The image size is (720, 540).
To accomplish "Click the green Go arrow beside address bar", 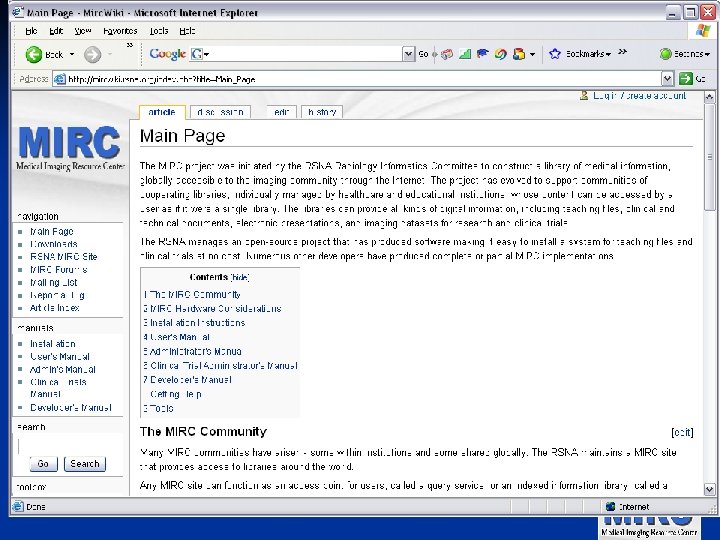I will pyautogui.click(x=686, y=79).
